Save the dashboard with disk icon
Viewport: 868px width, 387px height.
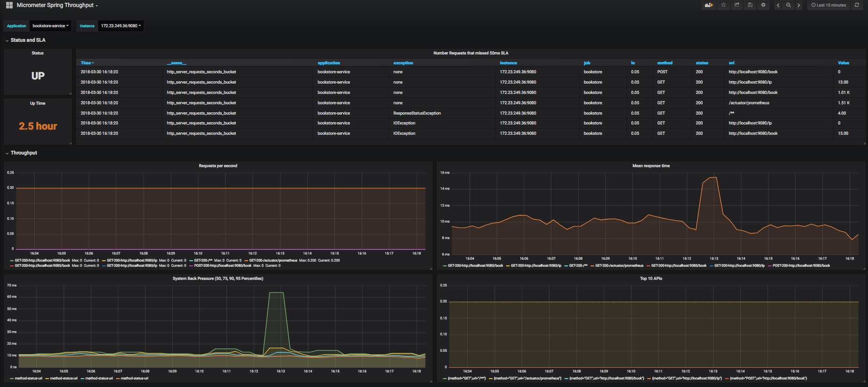click(750, 5)
